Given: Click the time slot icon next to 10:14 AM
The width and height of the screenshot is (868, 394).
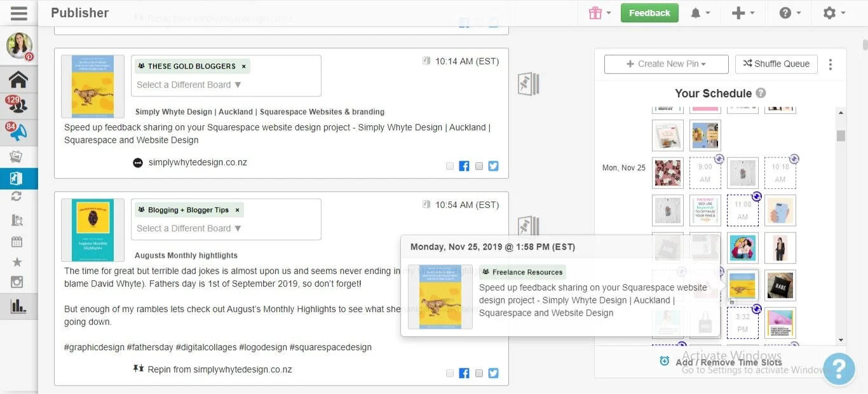Looking at the screenshot, I should point(426,61).
